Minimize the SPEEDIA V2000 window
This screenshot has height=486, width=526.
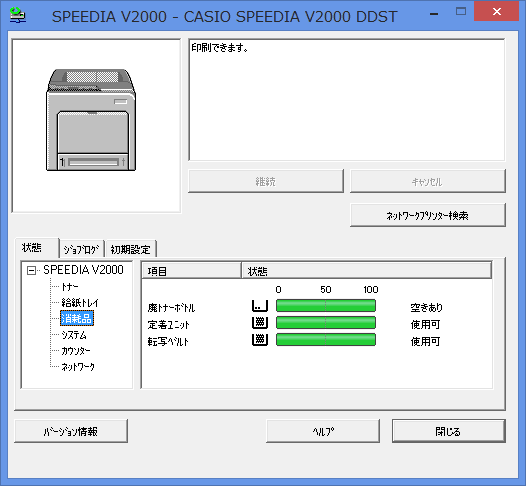point(434,13)
